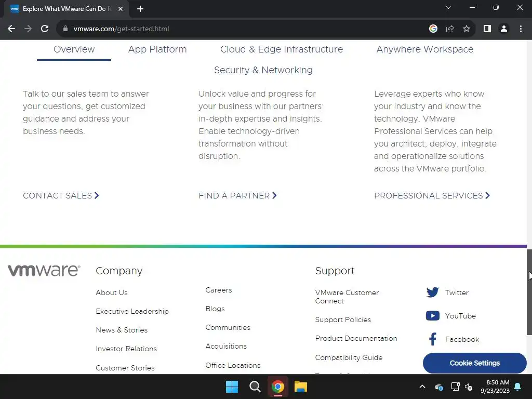532x399 pixels.
Task: Open File Explorer from the taskbar
Action: point(301,387)
